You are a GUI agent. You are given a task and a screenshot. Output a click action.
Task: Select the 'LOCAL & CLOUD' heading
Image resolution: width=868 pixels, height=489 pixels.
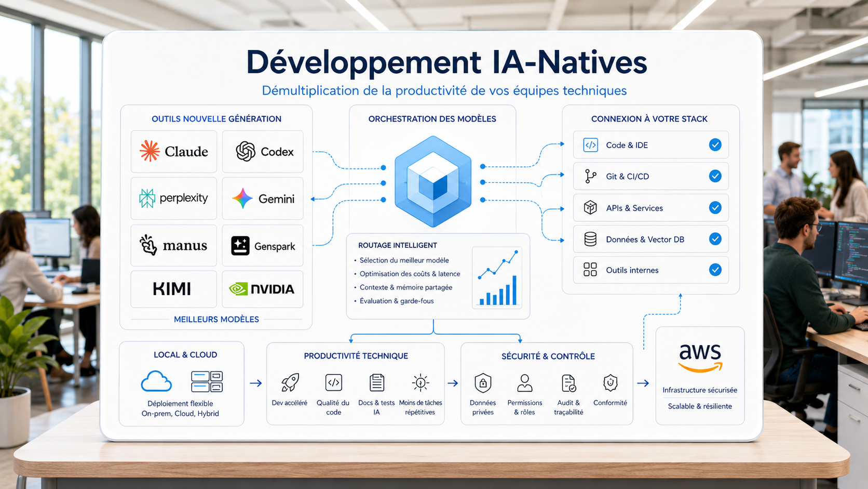(185, 355)
